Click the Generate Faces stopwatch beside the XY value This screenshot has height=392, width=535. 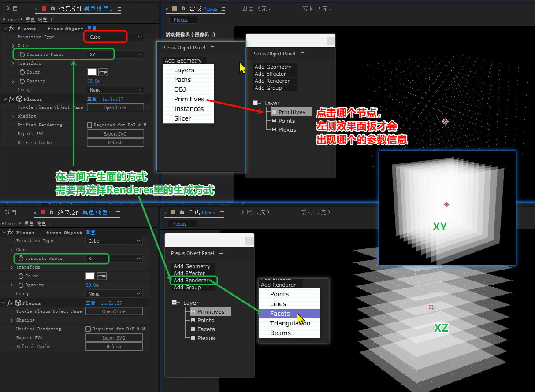click(x=22, y=55)
